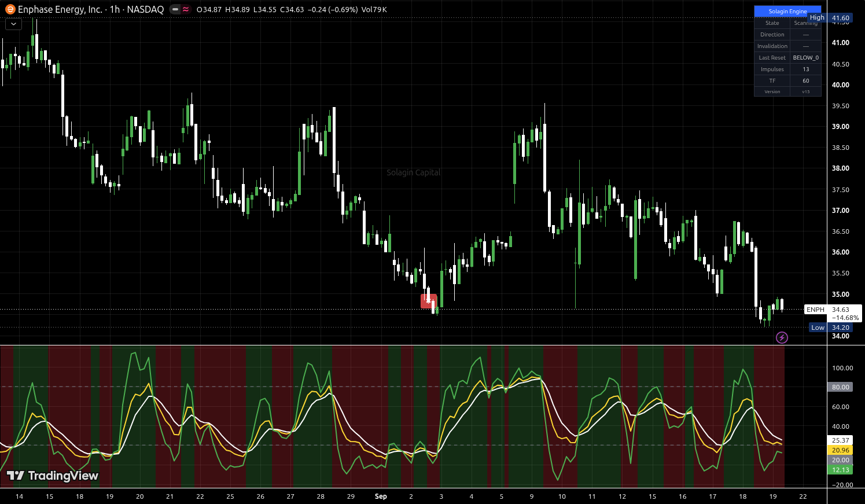
Task: Click the Solagin Engine table header
Action: click(x=787, y=11)
